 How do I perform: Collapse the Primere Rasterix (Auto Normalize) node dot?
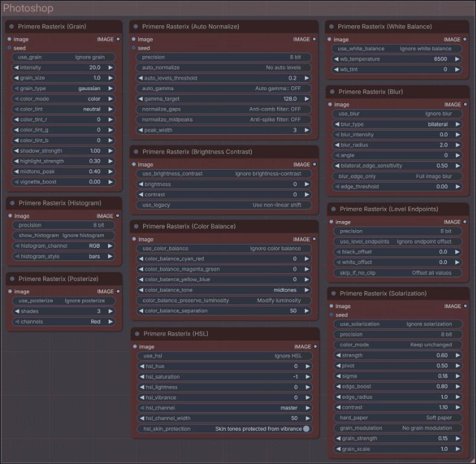click(136, 27)
